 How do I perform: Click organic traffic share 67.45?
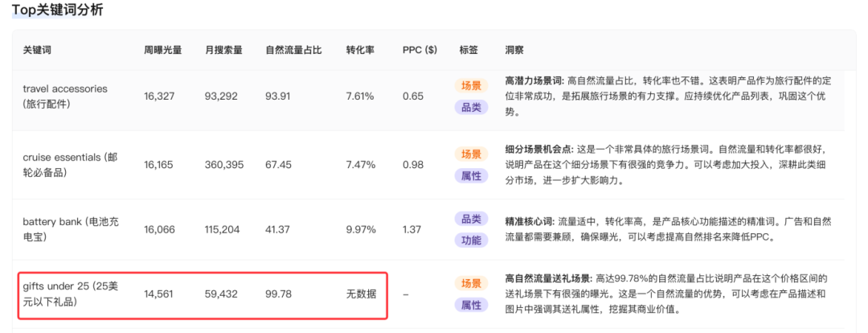tap(278, 165)
